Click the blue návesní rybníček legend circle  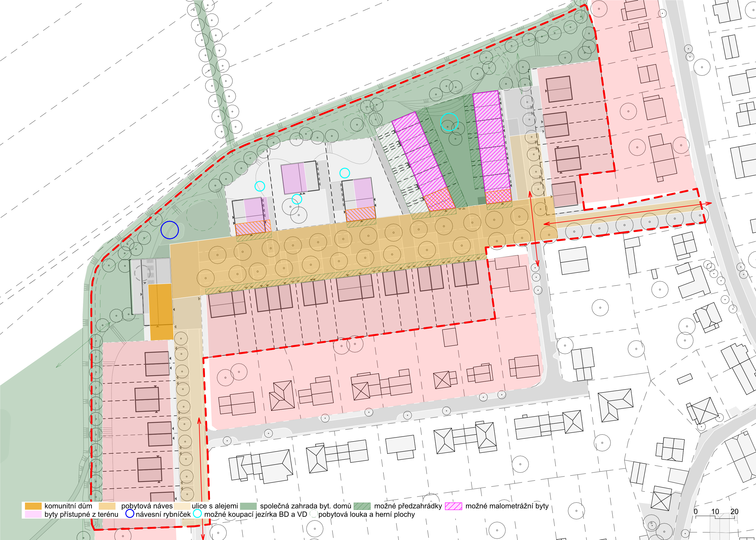coord(130,514)
